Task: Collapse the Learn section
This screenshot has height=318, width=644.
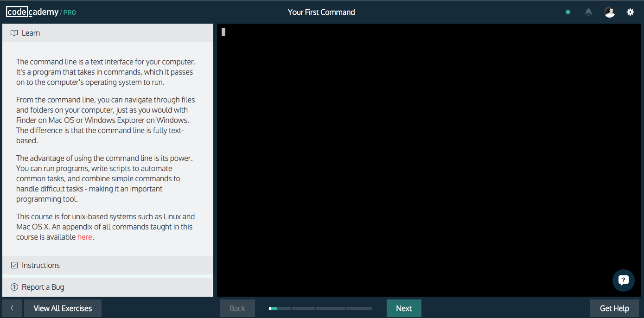Action: point(31,33)
